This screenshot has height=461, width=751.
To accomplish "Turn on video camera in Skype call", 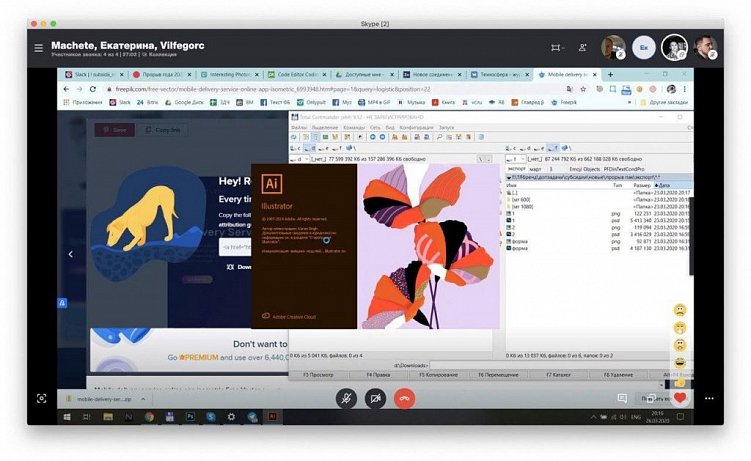I will click(x=375, y=398).
